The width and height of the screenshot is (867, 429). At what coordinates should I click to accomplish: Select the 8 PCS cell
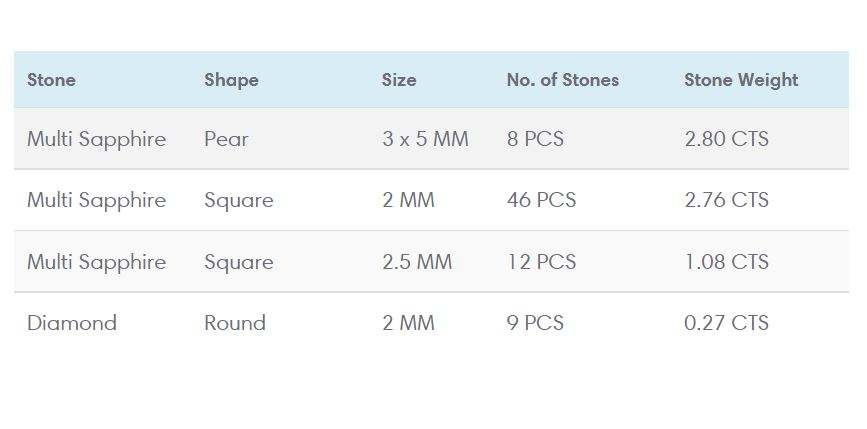pyautogui.click(x=535, y=139)
